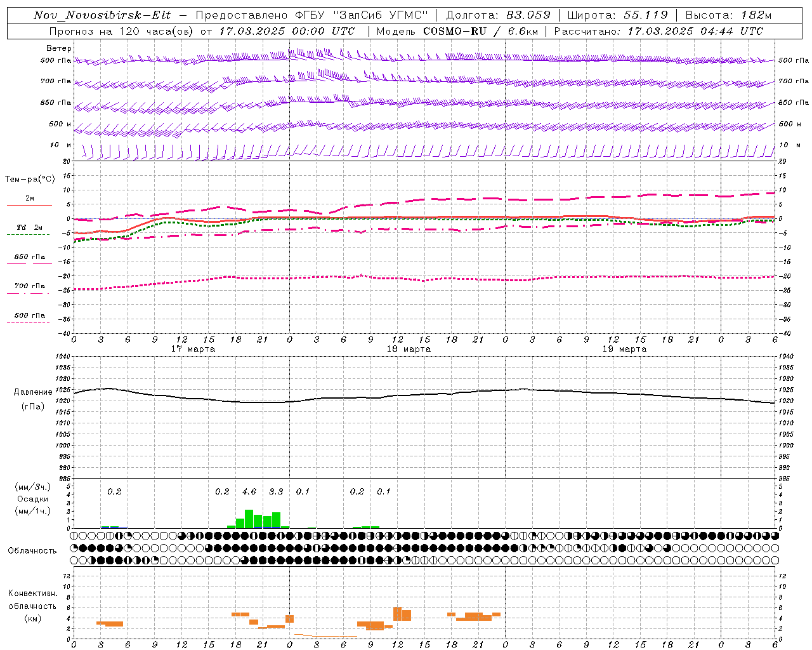Click -40 on the left temperature axis
Screen dimensions: 812x650
(64, 333)
